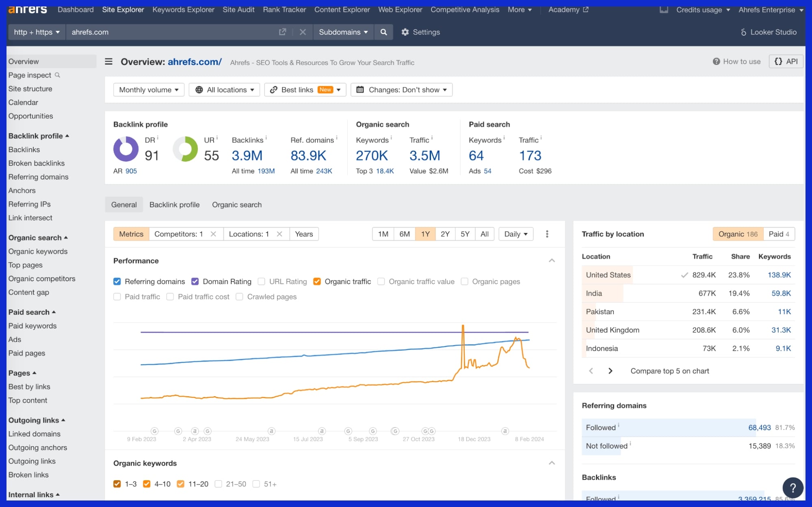Click the Not followed info icon
812x507 pixels.
(x=630, y=444)
